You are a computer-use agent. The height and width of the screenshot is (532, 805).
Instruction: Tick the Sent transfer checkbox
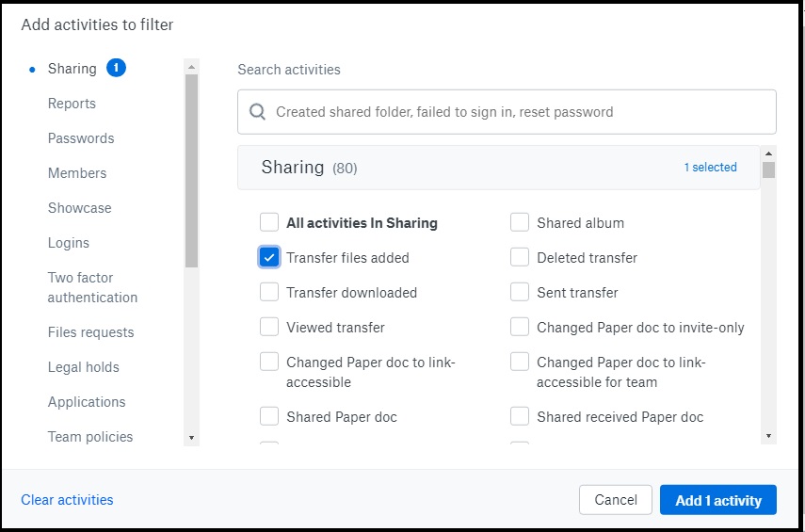(x=520, y=292)
